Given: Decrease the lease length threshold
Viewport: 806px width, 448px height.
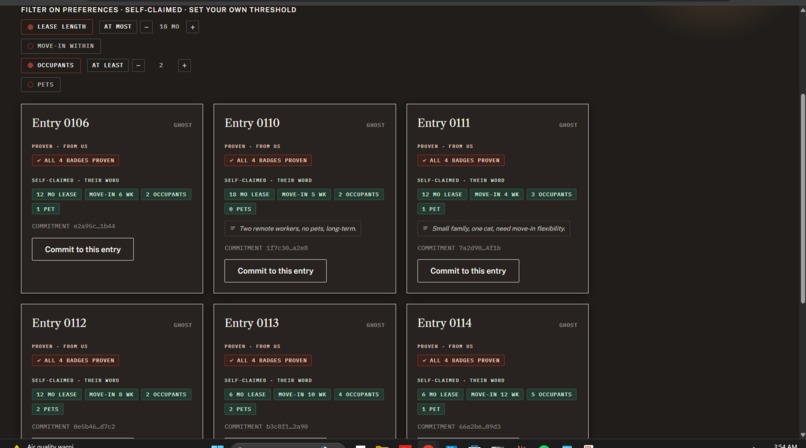Looking at the screenshot, I should [146, 27].
